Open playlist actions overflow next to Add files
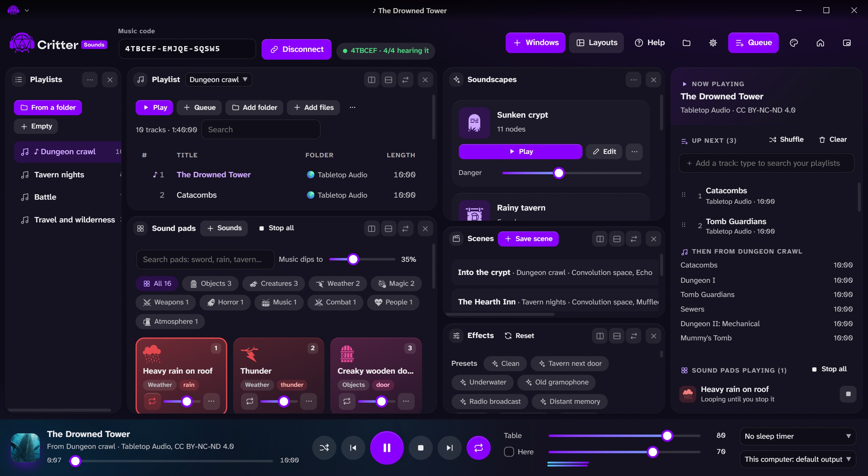Screen dimensions: 868x476 coord(353,107)
